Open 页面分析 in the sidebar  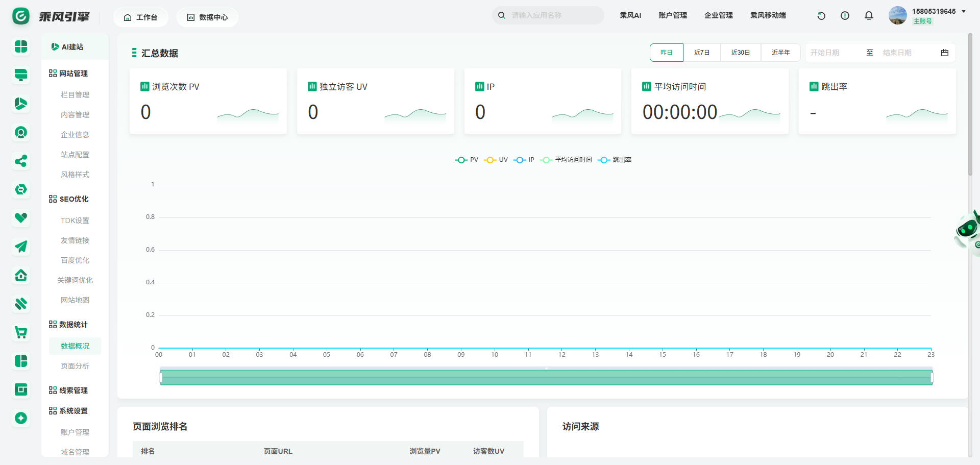(x=75, y=366)
